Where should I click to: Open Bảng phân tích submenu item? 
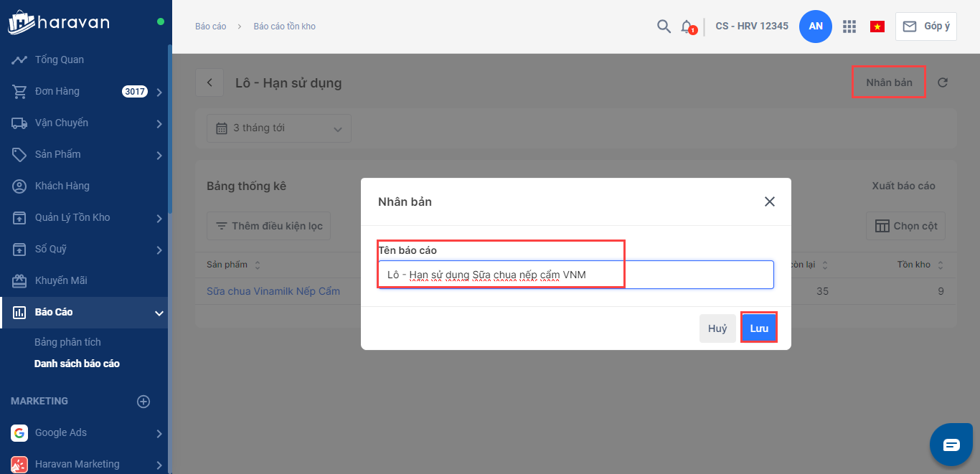point(67,342)
